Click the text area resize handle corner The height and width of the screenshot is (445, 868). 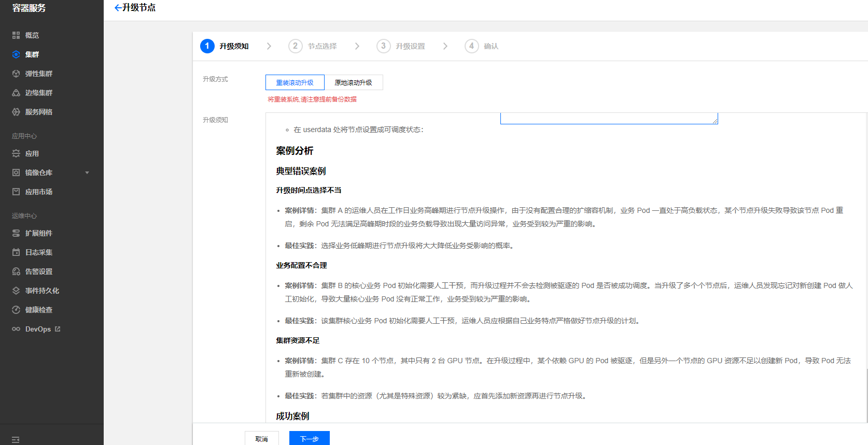(x=715, y=121)
